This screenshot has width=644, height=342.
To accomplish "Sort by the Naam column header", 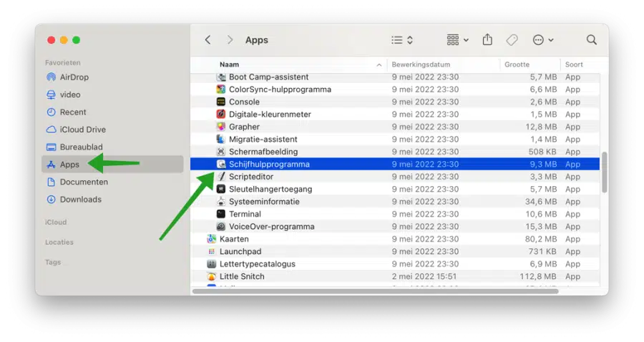I will [x=229, y=64].
